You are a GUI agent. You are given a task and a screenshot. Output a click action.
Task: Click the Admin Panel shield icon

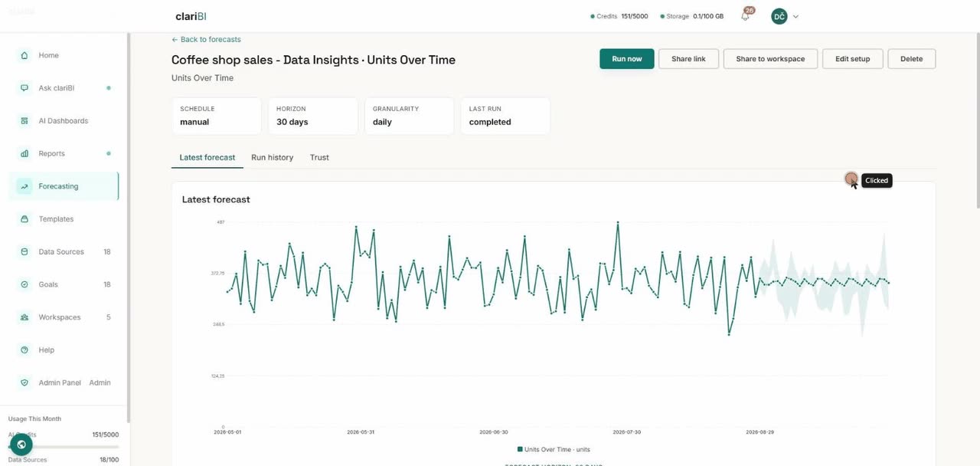pos(24,382)
